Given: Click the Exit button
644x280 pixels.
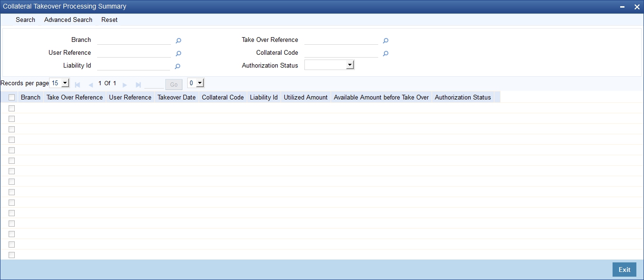Looking at the screenshot, I should [x=624, y=270].
